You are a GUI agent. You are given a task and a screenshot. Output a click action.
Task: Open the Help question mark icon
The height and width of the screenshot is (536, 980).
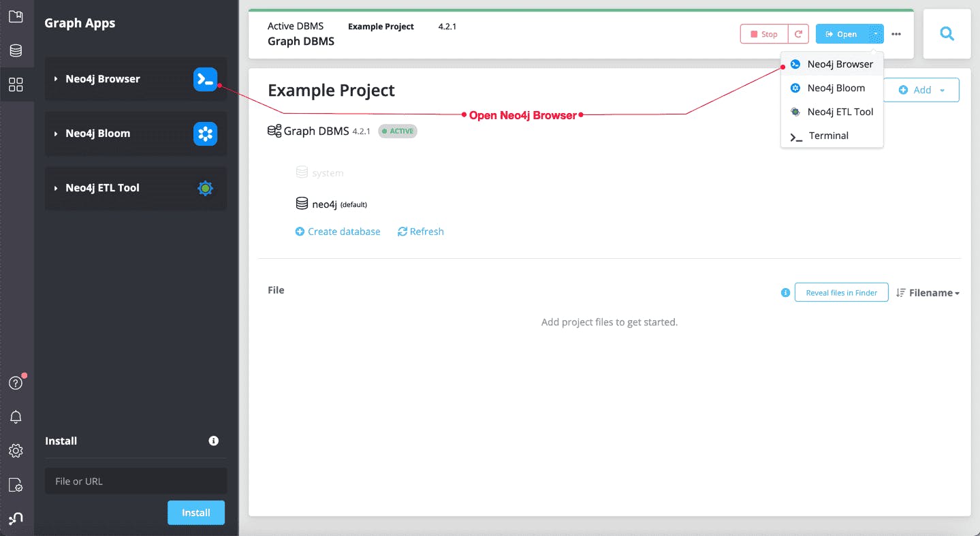16,383
